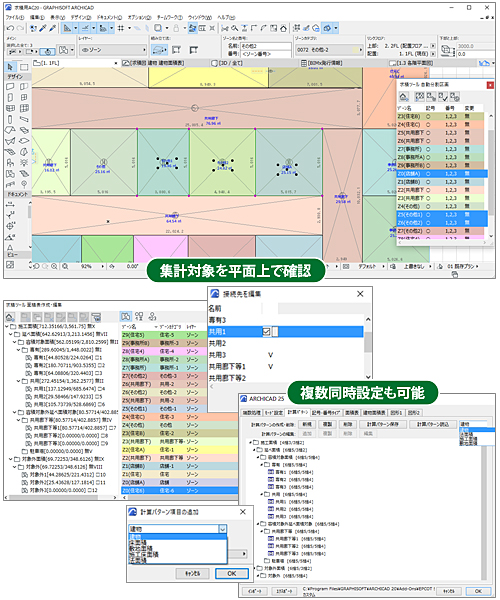Click the 専有1 item icon in the calculation pattern tree
Image resolution: width=500 pixels, height=600 pixels.
(x=271, y=472)
